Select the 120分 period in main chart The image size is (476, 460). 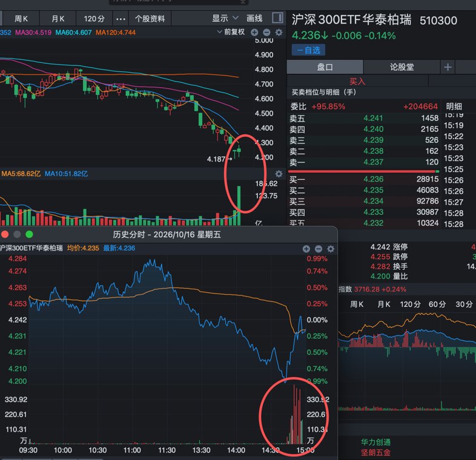coord(94,19)
